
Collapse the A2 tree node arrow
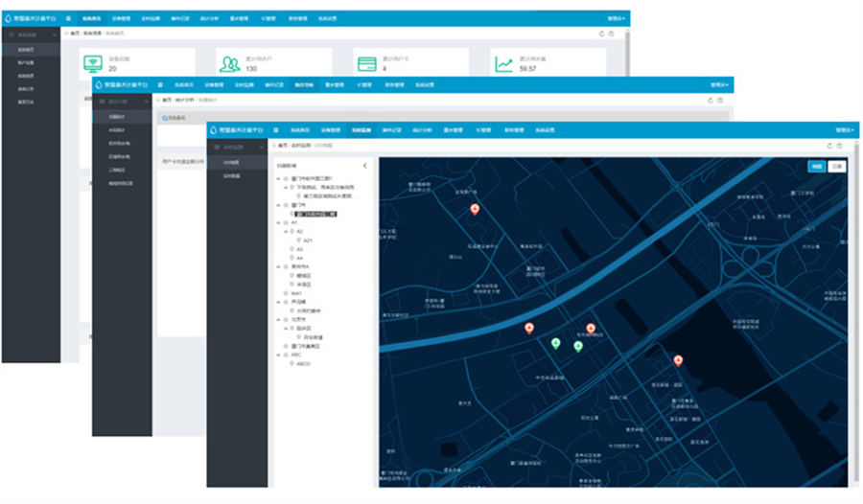(x=284, y=231)
